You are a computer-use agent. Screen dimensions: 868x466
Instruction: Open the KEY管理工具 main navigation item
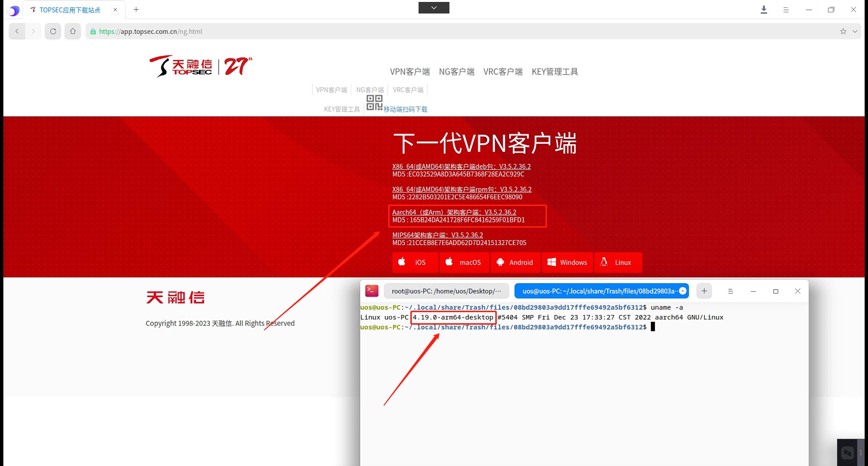(x=555, y=71)
